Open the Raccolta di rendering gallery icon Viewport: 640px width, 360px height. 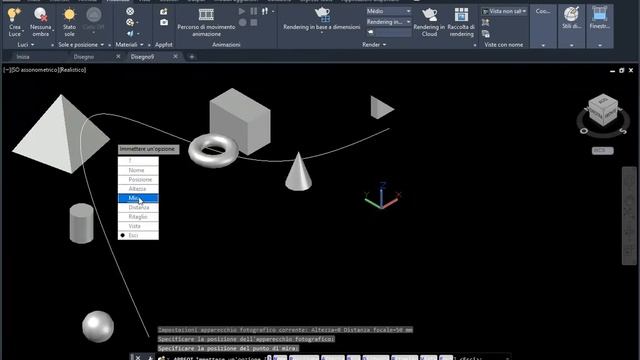[x=461, y=15]
